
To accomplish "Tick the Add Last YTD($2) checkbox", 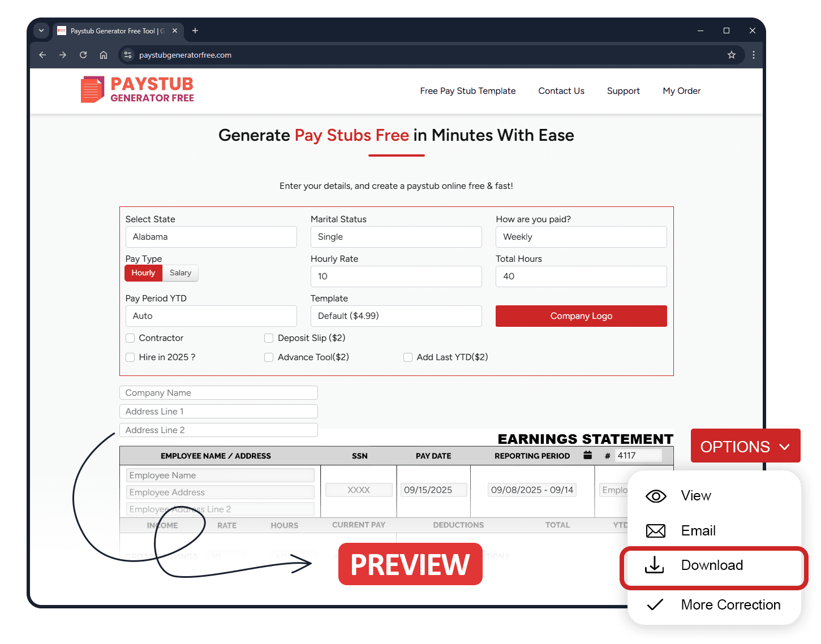I will 408,357.
